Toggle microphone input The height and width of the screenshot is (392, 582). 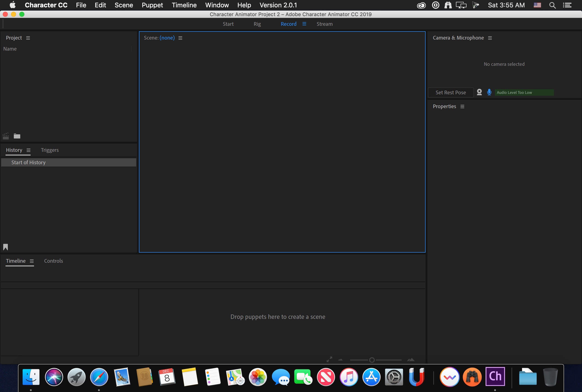[x=489, y=92]
